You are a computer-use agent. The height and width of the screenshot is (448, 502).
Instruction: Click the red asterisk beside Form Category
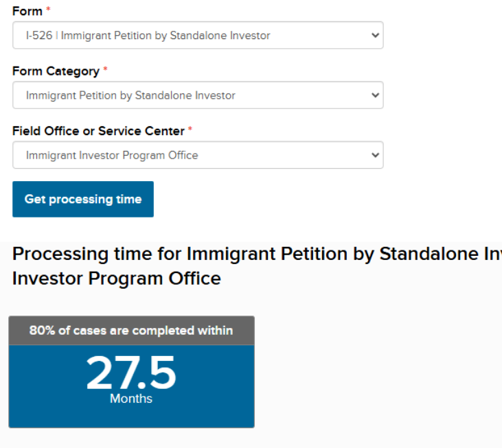(105, 71)
